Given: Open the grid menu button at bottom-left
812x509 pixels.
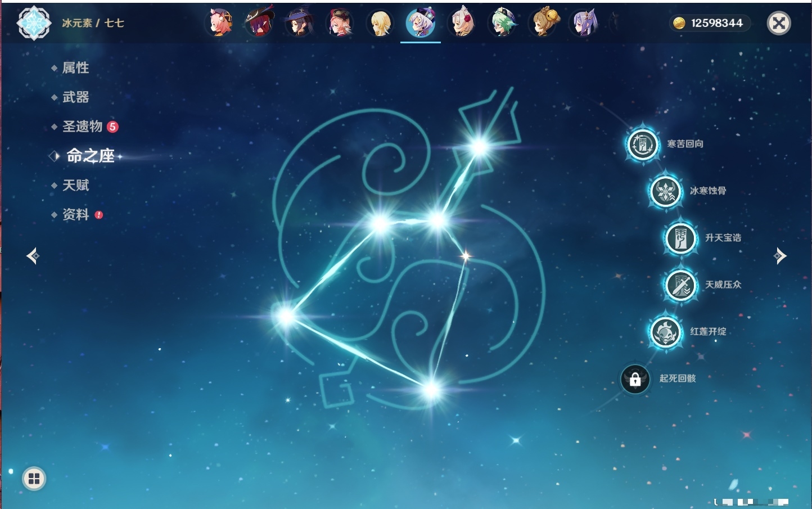Looking at the screenshot, I should (x=34, y=479).
